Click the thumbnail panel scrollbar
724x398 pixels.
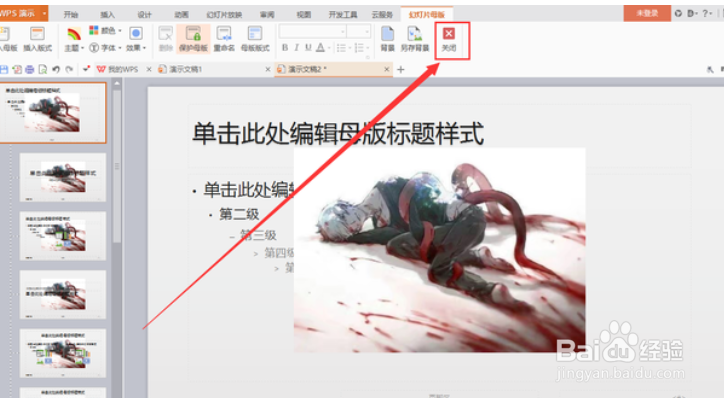(117, 166)
